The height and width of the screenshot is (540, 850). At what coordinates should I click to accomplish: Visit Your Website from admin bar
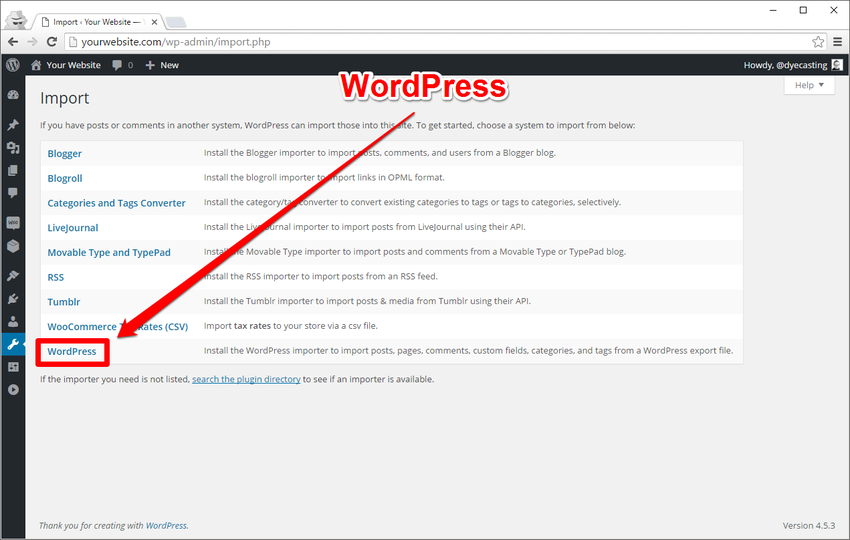[66, 65]
